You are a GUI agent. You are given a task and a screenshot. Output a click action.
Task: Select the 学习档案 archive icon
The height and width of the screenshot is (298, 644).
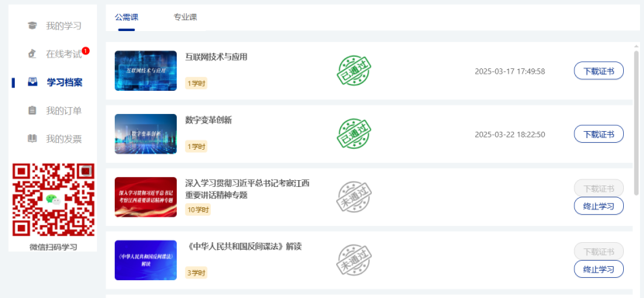coord(33,81)
